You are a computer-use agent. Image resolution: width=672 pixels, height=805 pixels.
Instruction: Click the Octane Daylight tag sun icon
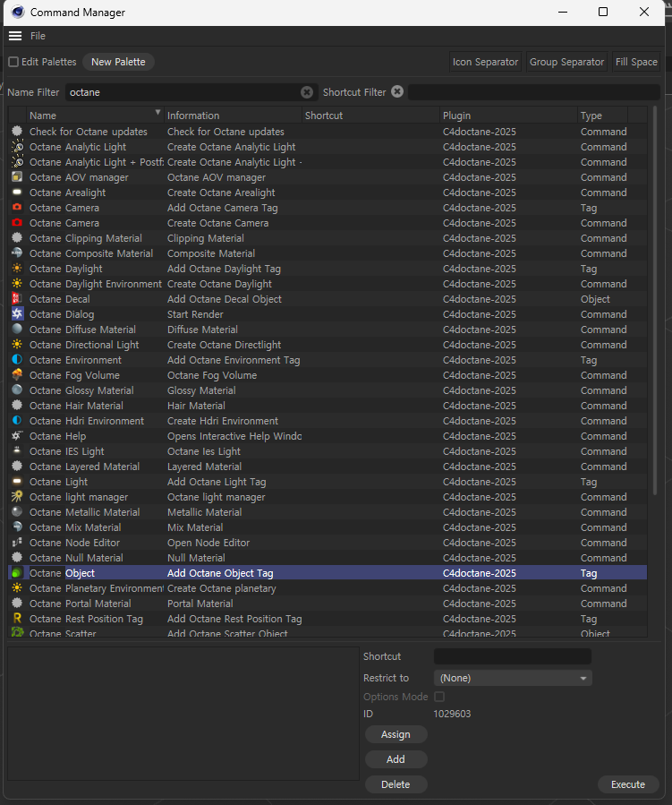click(17, 269)
